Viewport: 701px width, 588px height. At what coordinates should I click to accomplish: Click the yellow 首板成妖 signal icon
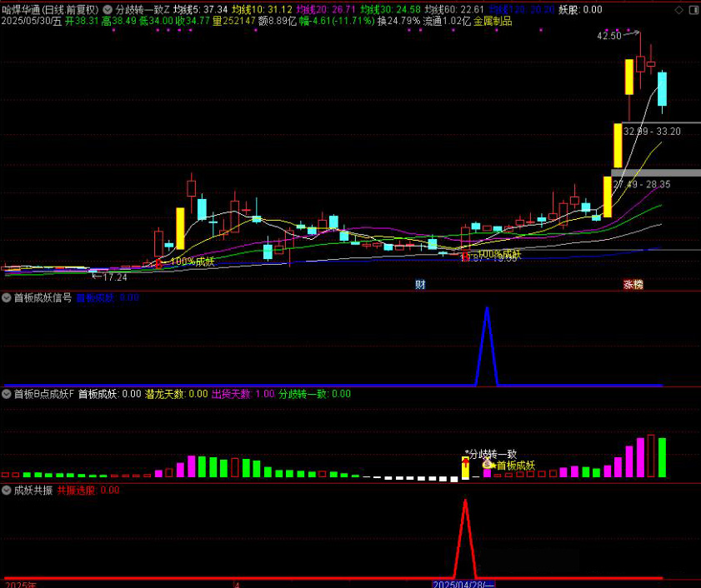(x=488, y=465)
